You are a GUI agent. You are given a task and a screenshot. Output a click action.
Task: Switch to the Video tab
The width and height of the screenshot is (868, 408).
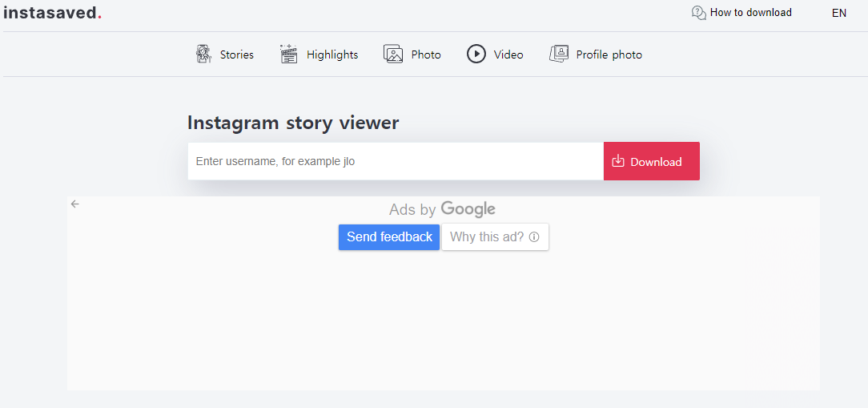click(508, 55)
